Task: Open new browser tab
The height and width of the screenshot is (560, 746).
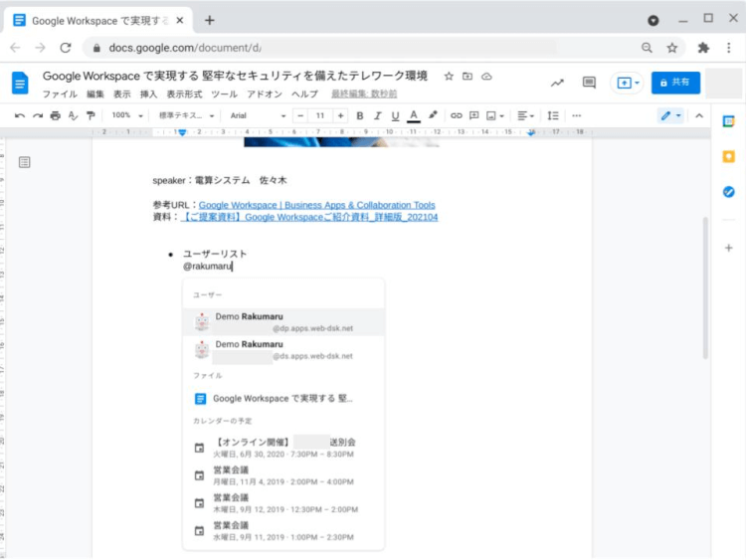Action: (x=209, y=21)
